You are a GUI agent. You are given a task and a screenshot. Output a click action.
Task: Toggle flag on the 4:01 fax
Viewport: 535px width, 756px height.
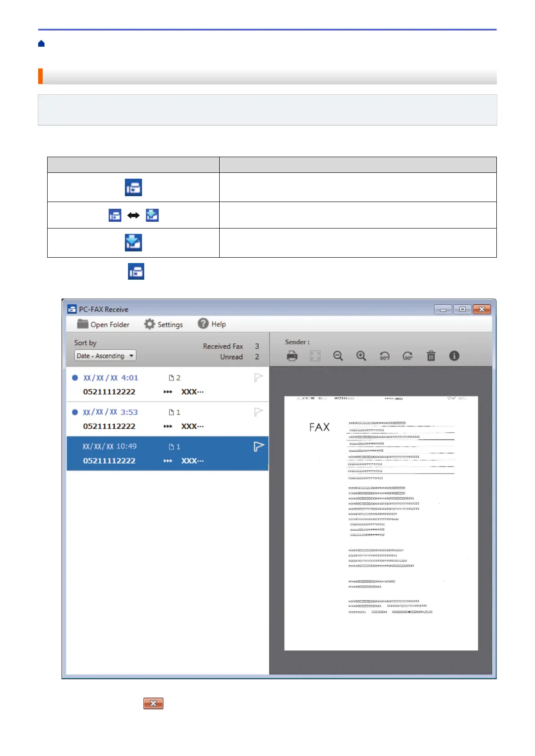tap(258, 378)
